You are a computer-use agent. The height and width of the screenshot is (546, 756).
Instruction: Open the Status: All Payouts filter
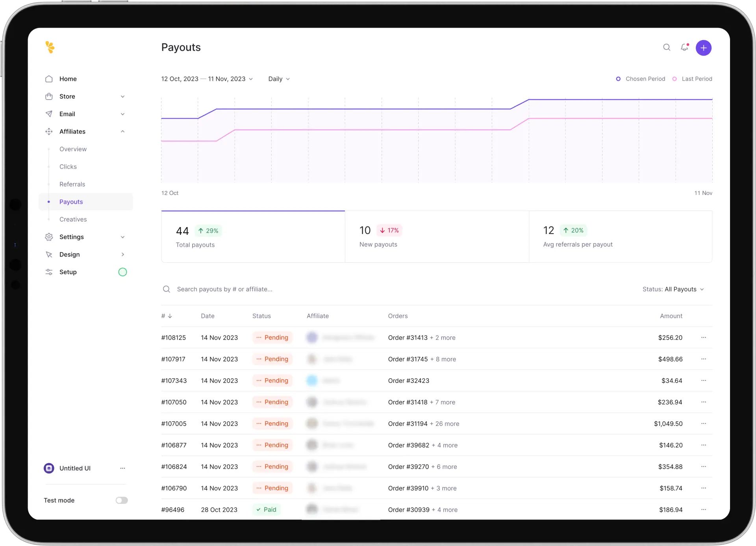point(673,289)
